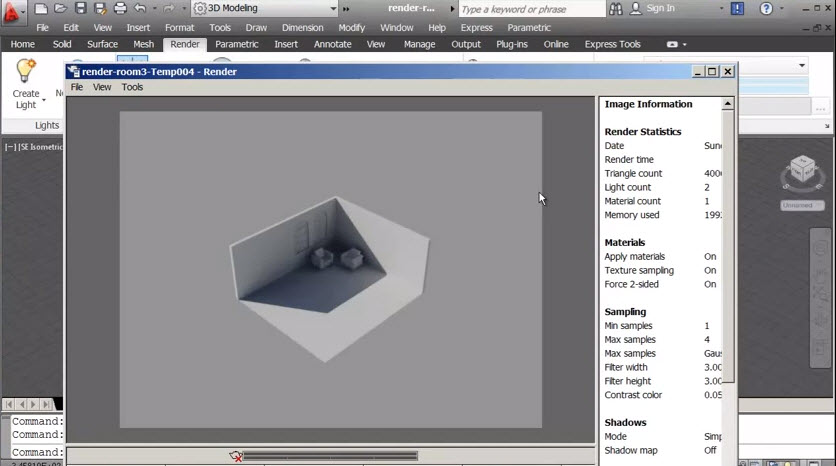The height and width of the screenshot is (466, 836).
Task: Click the New drawing icon
Action: pyautogui.click(x=41, y=9)
